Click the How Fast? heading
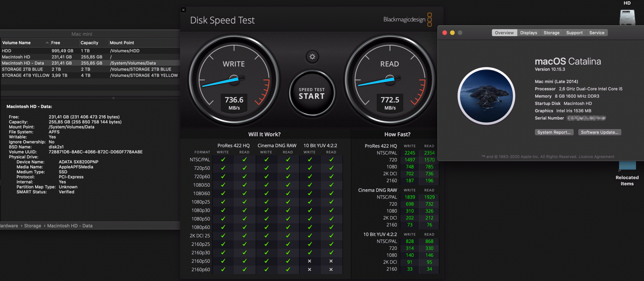644x281 pixels. tap(397, 134)
